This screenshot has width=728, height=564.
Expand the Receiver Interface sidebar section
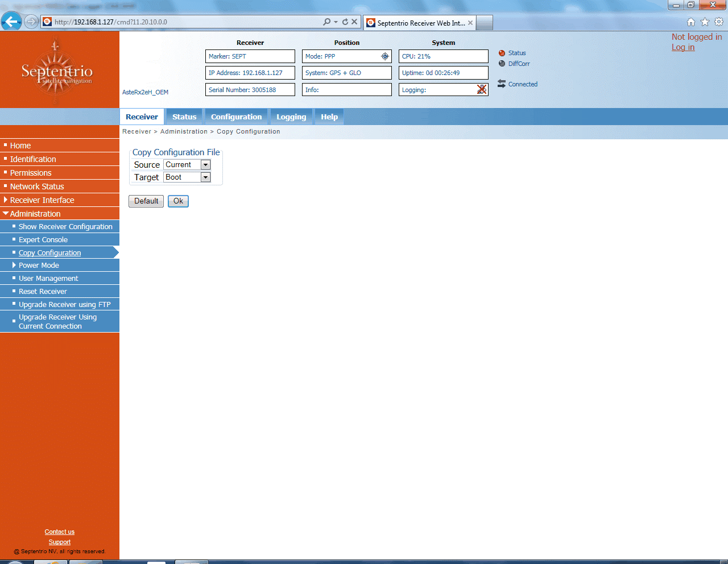point(42,200)
